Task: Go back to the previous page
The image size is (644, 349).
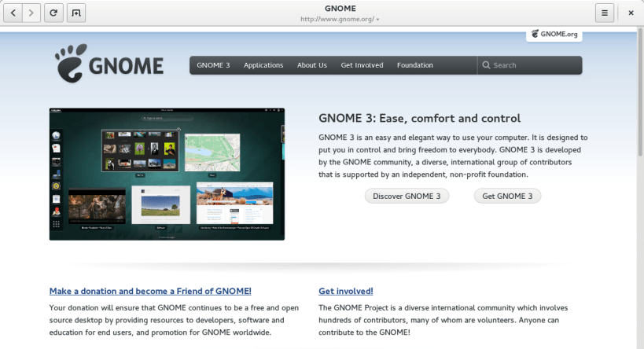Action: point(13,13)
